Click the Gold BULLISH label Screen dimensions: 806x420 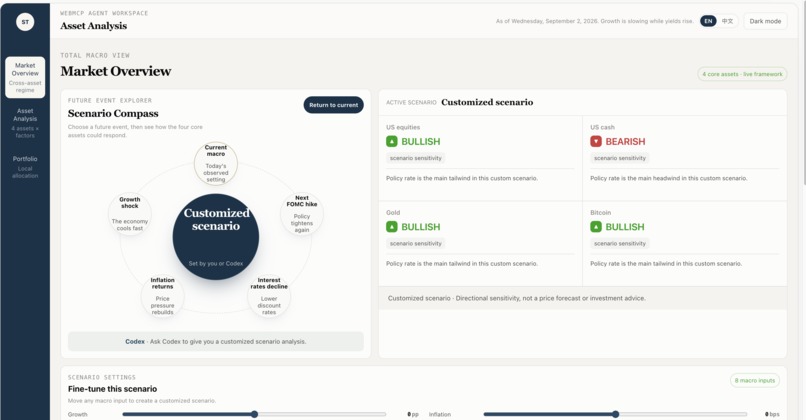pos(420,227)
